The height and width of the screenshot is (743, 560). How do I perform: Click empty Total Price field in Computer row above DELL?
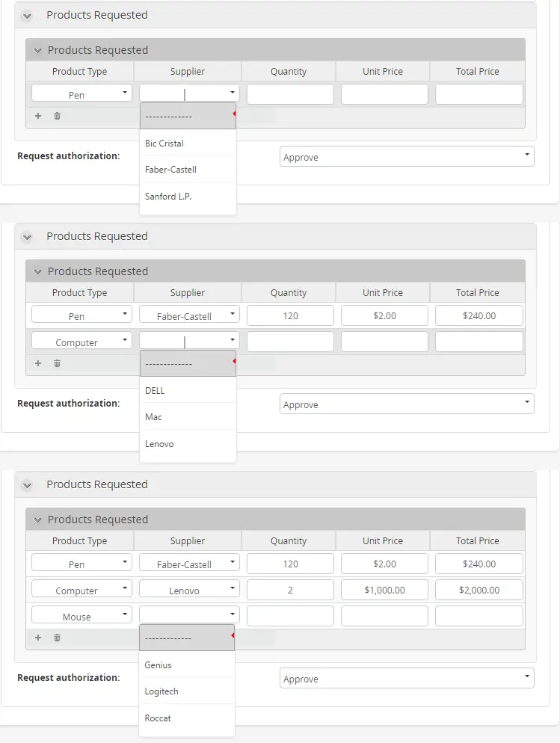tap(479, 342)
